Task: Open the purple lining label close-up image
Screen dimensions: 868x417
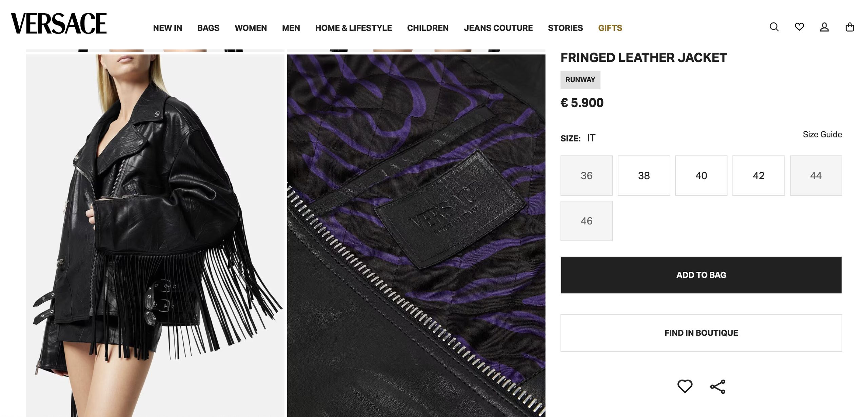Action: click(x=416, y=235)
